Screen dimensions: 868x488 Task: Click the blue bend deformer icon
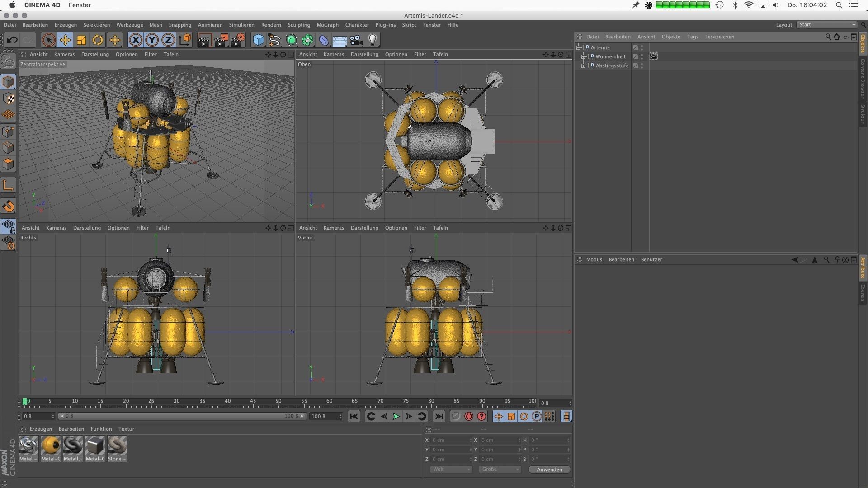point(324,40)
